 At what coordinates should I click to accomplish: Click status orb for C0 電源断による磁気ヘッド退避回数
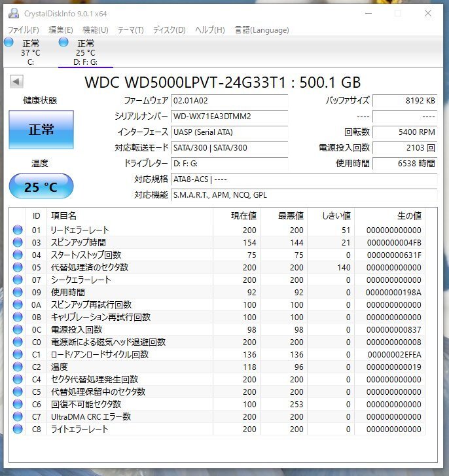tap(18, 342)
